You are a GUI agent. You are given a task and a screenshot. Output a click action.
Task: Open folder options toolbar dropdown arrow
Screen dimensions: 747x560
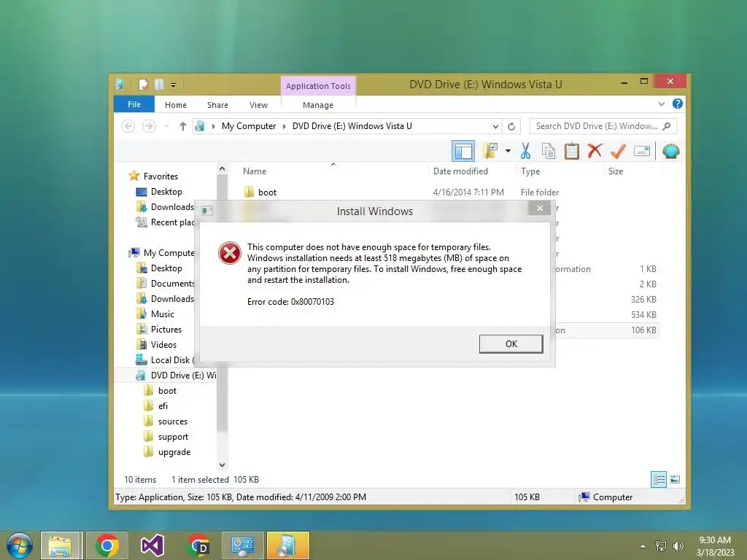tap(508, 152)
